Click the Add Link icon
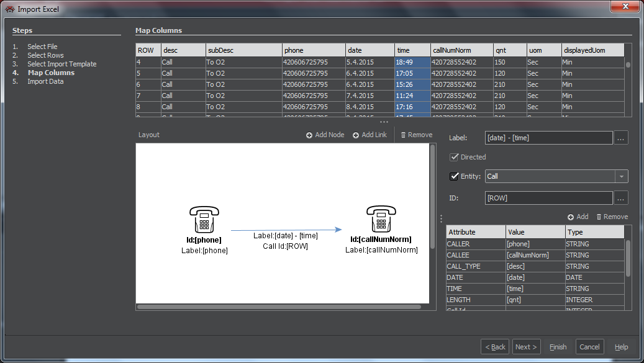Image resolution: width=644 pixels, height=363 pixels. (x=356, y=135)
